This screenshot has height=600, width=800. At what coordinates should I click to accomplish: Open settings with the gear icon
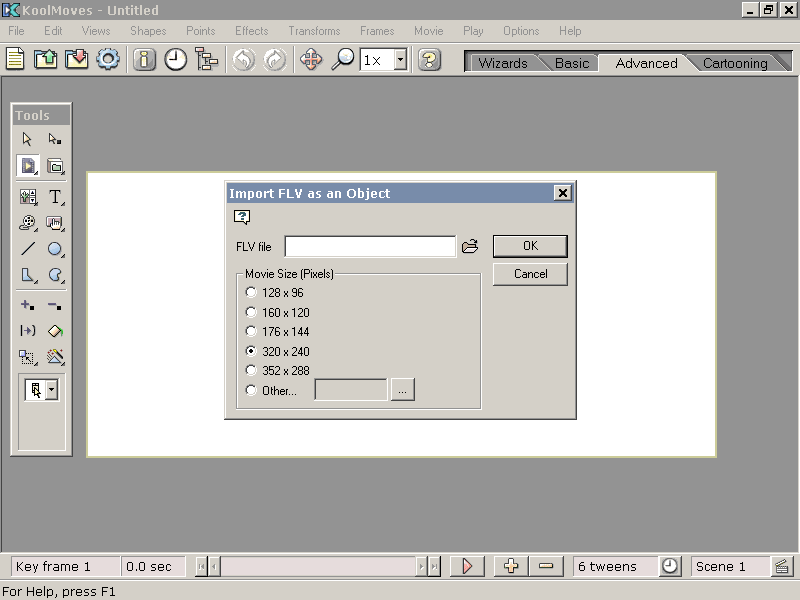click(108, 60)
